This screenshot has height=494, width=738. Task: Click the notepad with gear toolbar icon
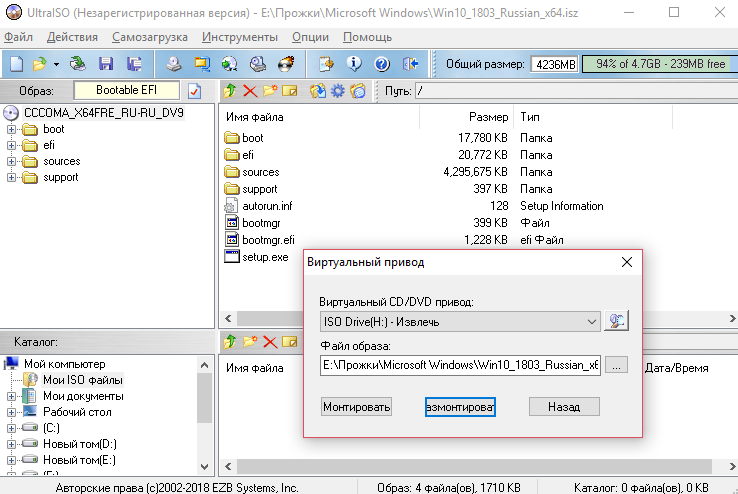326,64
